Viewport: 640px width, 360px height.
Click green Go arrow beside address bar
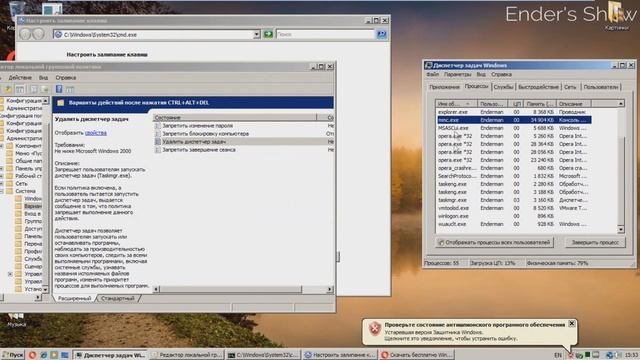point(268,34)
